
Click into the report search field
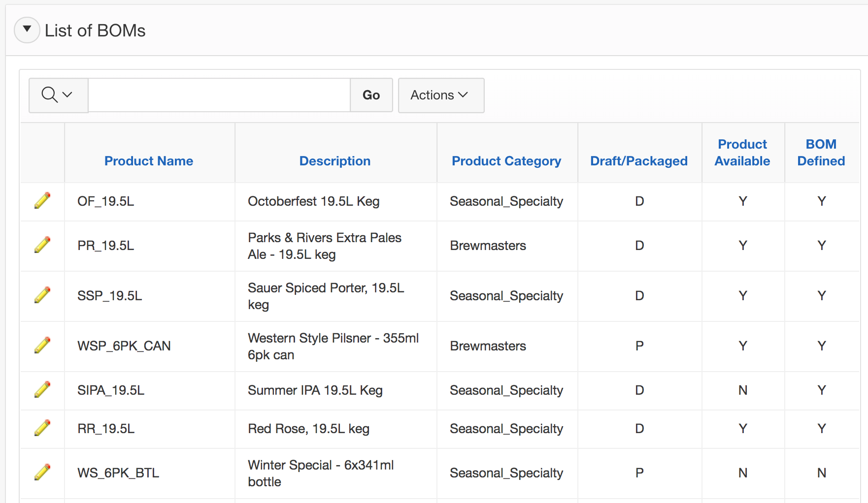point(219,95)
